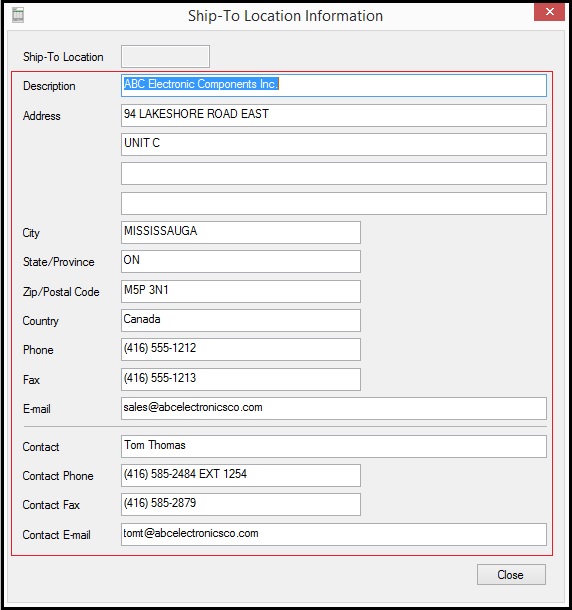Click the Phone number field
Image resolution: width=572 pixels, height=610 pixels.
(x=241, y=349)
